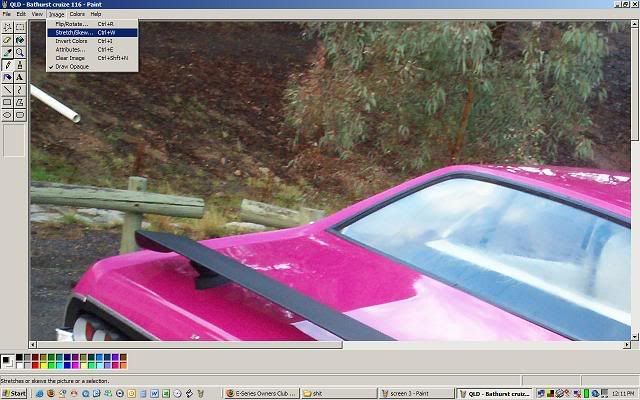Pick the bright red color swatch

click(35, 365)
